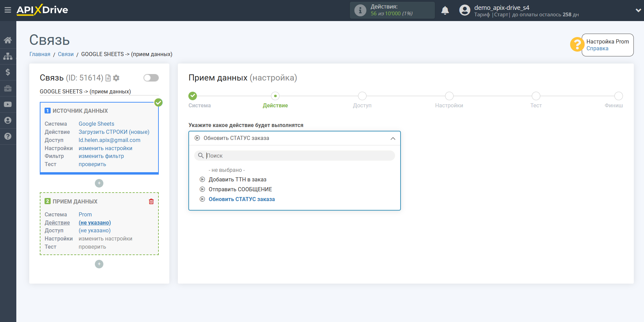
Task: Select '- не выбрано -' option
Action: pos(227,170)
